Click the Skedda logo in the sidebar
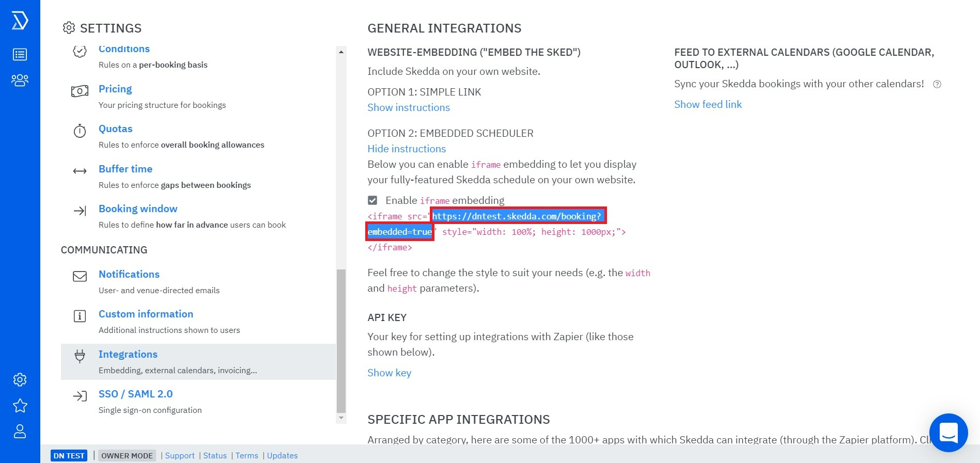Image resolution: width=980 pixels, height=463 pixels. [20, 21]
